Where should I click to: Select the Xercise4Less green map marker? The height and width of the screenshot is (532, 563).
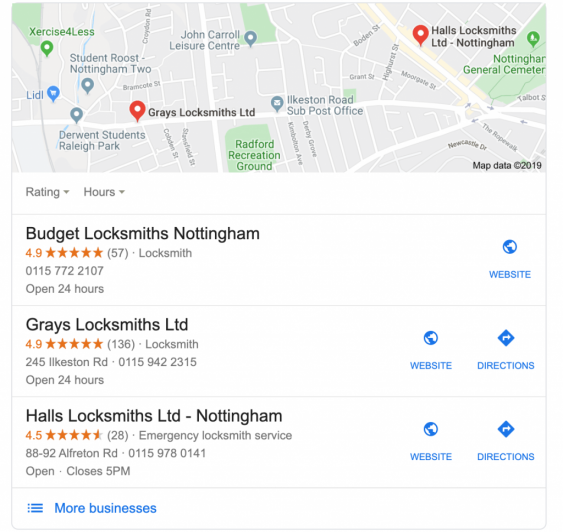(47, 48)
